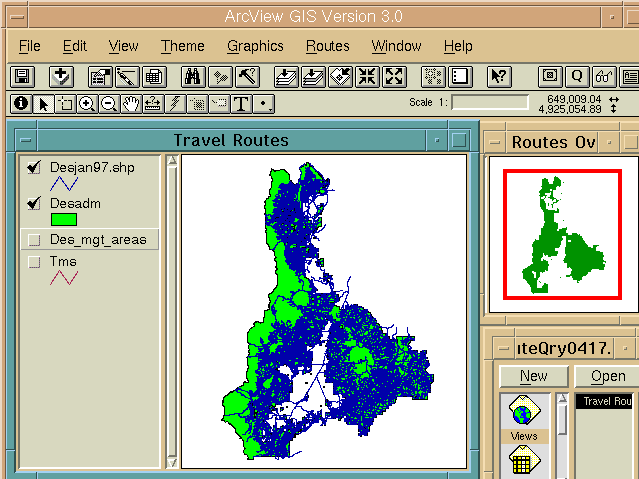Click the Zoom In inward-arrows button
The width and height of the screenshot is (639, 479).
[367, 76]
